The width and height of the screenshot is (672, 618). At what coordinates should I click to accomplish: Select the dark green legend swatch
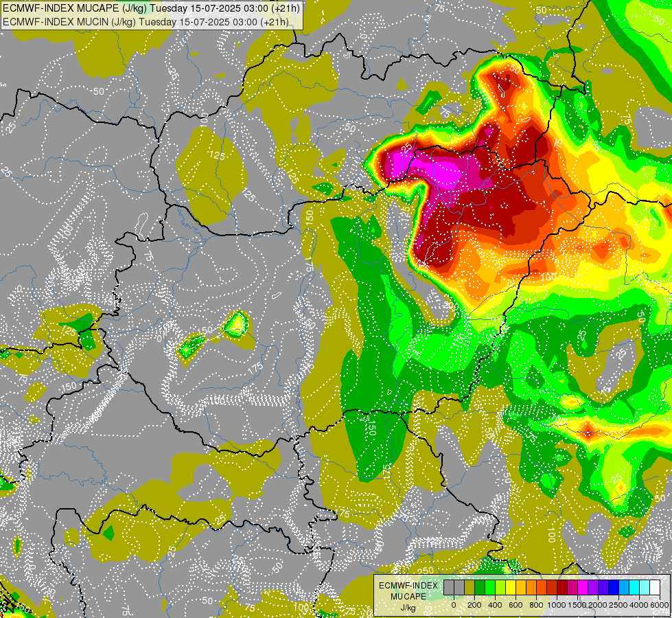tap(480, 588)
